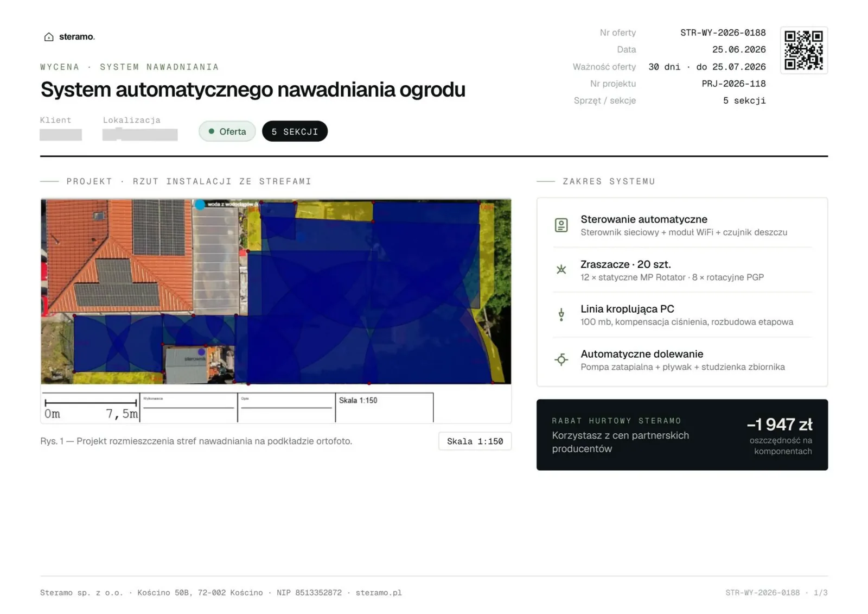Screen dimensions: 868x614
Task: Click the WYCENA · SYSTEM NAWADNIANIA label
Action: click(130, 67)
